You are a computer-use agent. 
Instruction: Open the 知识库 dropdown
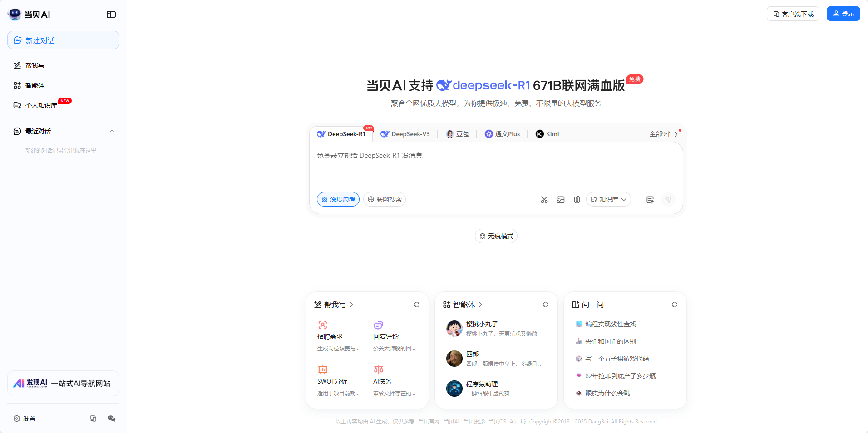(609, 199)
